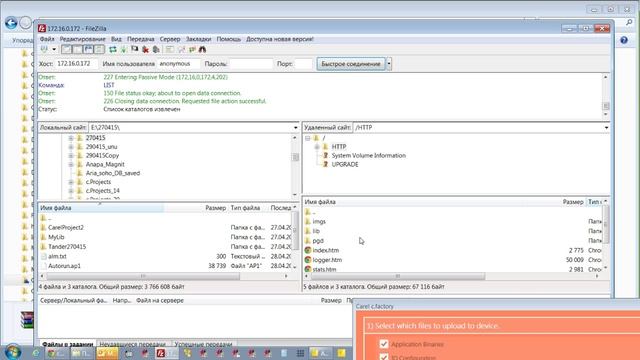
Task: Click the question-mark icon of UPGRADE folder
Action: pos(325,164)
